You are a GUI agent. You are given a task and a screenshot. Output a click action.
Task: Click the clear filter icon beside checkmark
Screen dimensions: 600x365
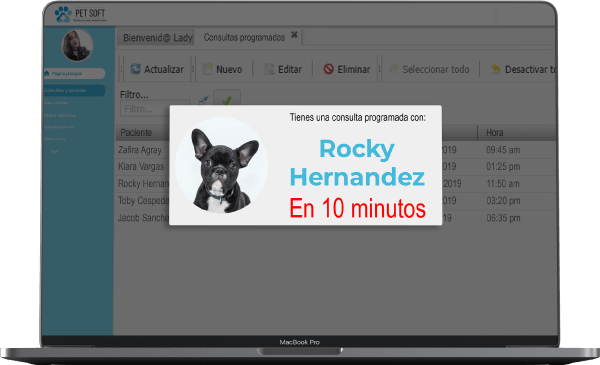coord(204,100)
